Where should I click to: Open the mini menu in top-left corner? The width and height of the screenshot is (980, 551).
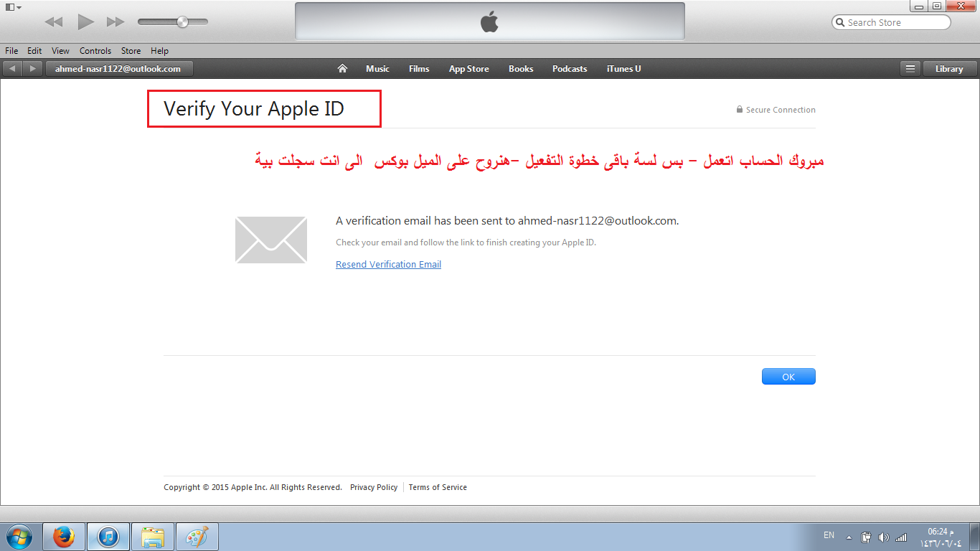coord(13,6)
